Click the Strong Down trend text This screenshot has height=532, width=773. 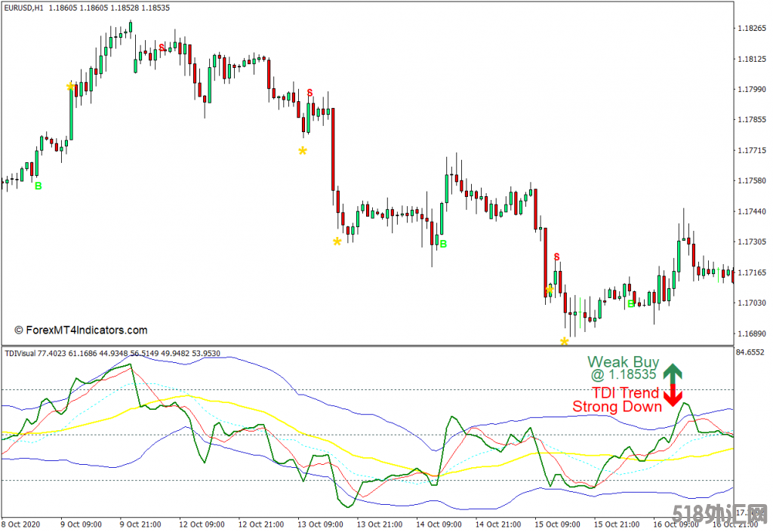tap(617, 407)
